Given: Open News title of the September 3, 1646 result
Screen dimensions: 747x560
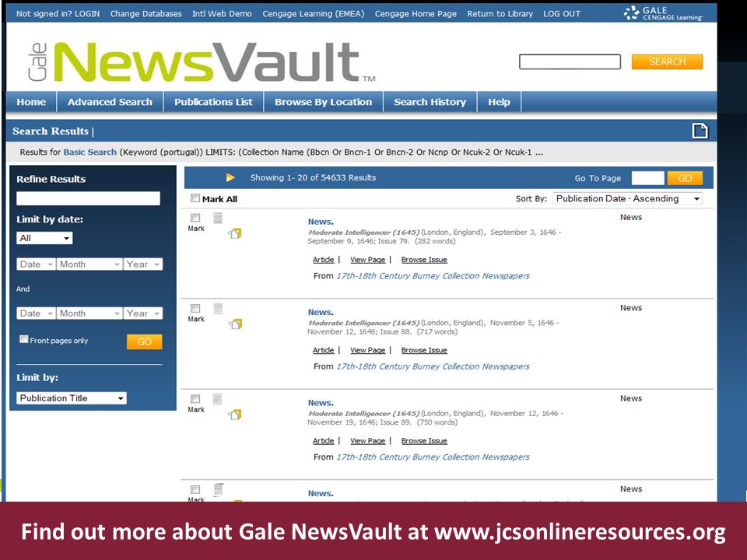Looking at the screenshot, I should click(x=320, y=222).
